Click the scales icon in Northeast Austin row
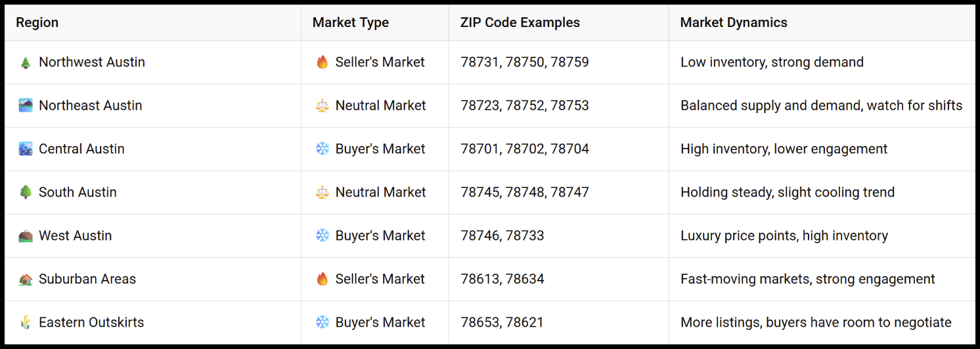 tap(322, 106)
